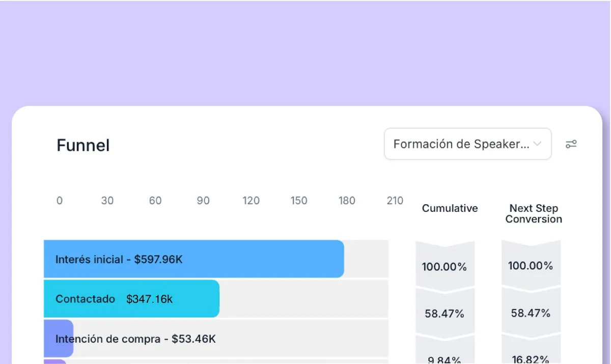Click the Funnel heading
Screen dimensions: 611x364
coord(83,145)
